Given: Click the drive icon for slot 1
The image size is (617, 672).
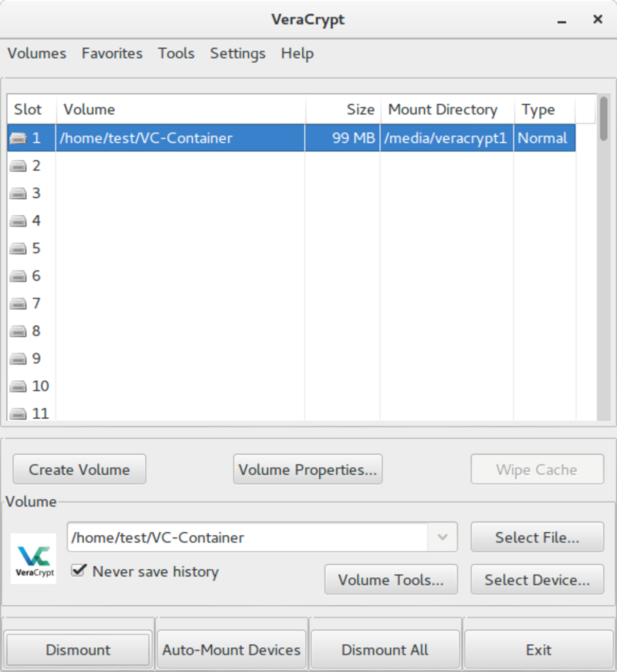Looking at the screenshot, I should [18, 138].
